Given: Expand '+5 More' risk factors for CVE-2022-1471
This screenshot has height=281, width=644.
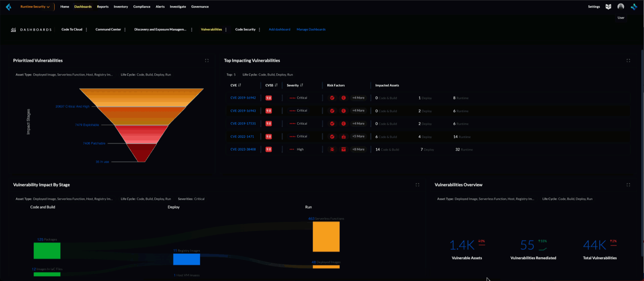Looking at the screenshot, I should (358, 137).
